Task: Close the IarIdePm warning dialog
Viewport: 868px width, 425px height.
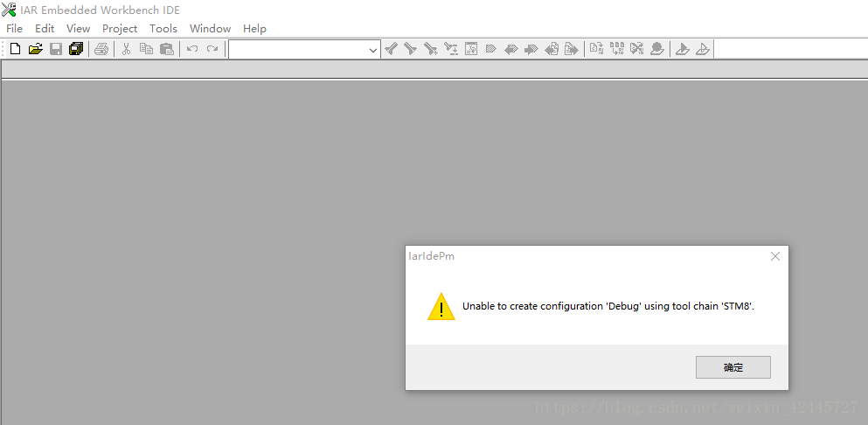Action: coord(775,256)
